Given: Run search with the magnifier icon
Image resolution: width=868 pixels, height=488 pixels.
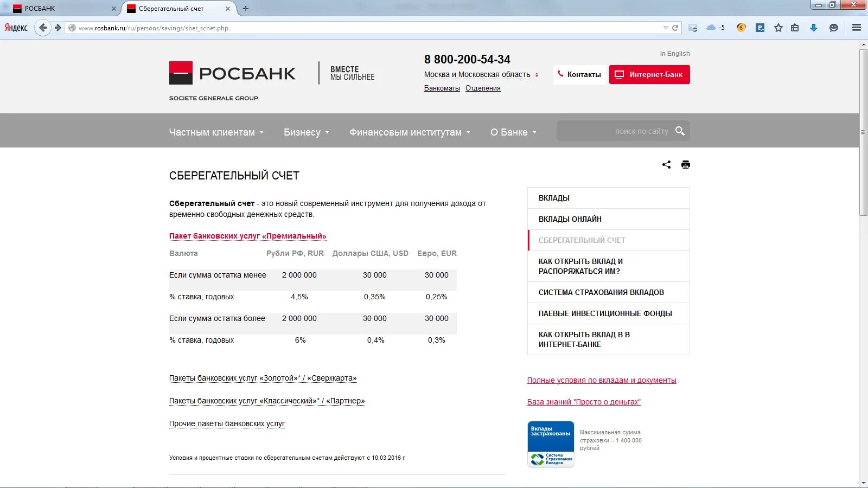Looking at the screenshot, I should click(x=680, y=131).
